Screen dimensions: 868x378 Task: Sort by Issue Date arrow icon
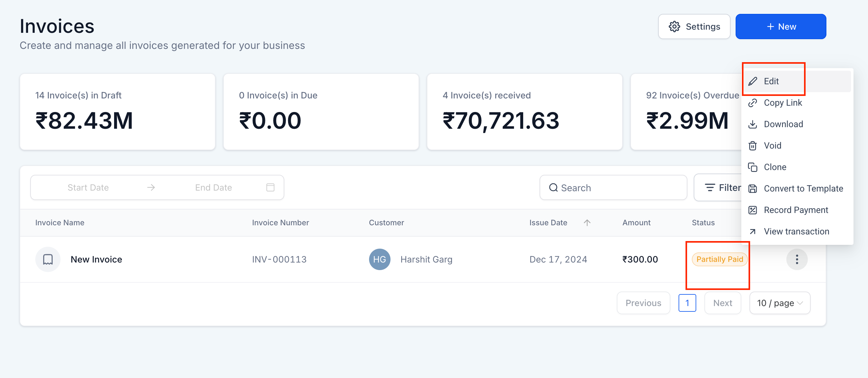587,222
